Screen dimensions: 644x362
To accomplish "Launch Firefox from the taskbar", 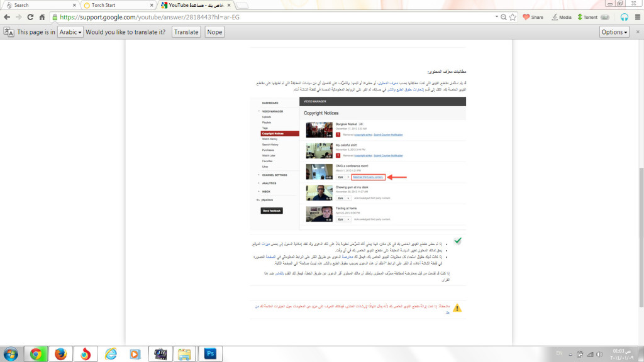I will coord(60,354).
